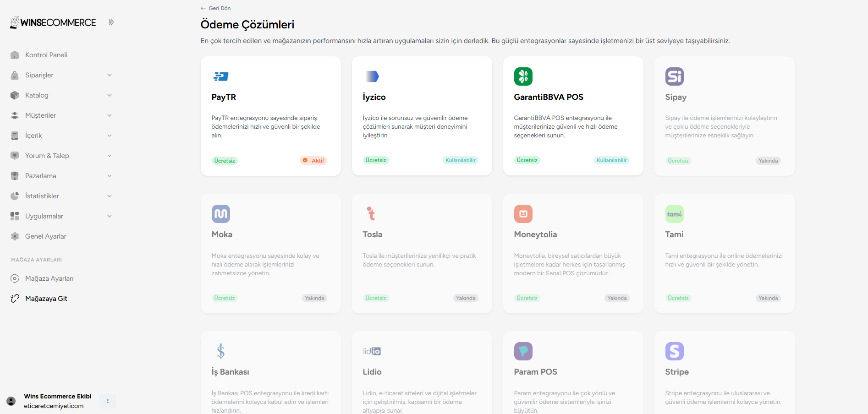Collapse the sidebar with the double-arrow icon
The height and width of the screenshot is (414, 868).
coord(111,22)
